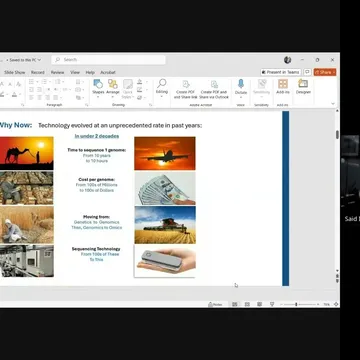
Task: Click the numbered list icon
Action: point(44,82)
